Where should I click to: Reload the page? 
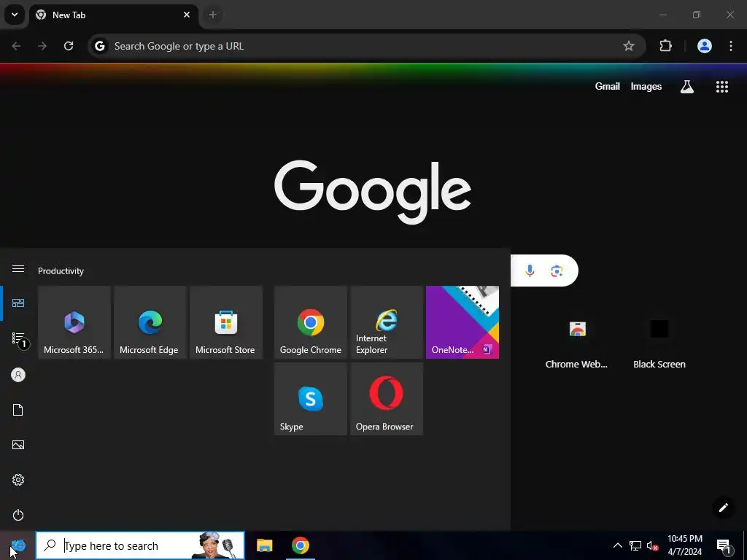point(69,46)
